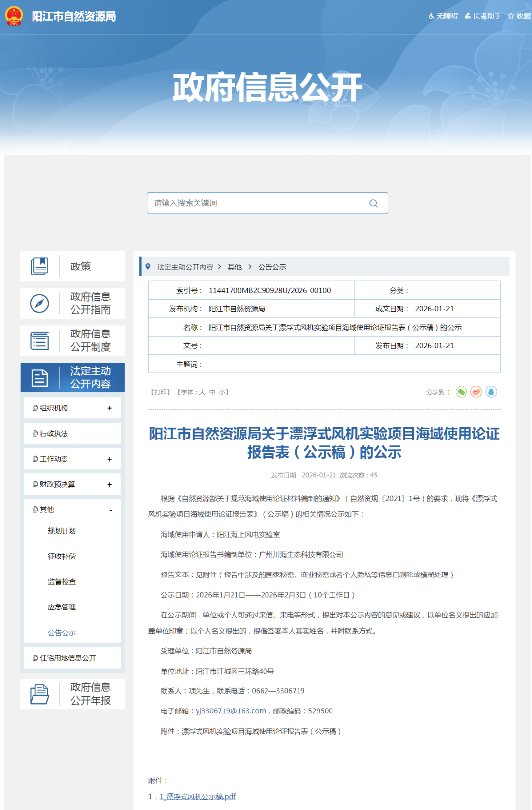
Task: Set the font size to 大
Action: [202, 392]
